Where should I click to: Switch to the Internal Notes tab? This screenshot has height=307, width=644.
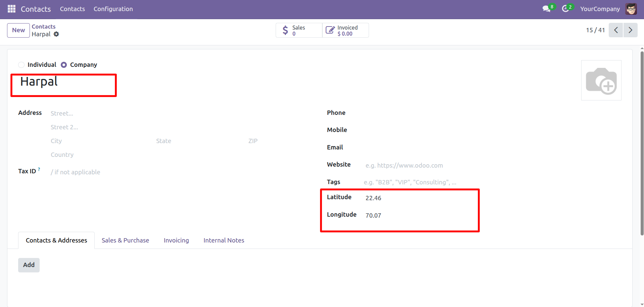coord(224,240)
